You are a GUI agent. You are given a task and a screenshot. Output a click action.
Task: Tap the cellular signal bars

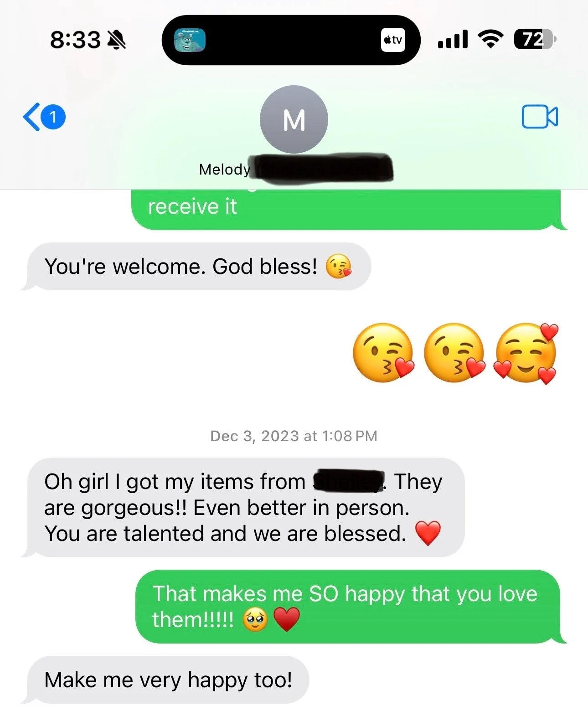[x=452, y=39]
